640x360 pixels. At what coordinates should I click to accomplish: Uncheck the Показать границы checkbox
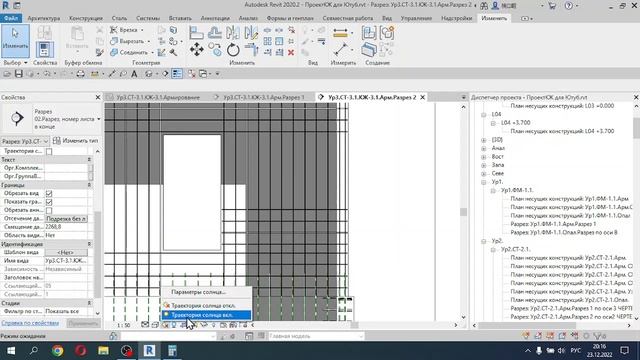pos(49,202)
